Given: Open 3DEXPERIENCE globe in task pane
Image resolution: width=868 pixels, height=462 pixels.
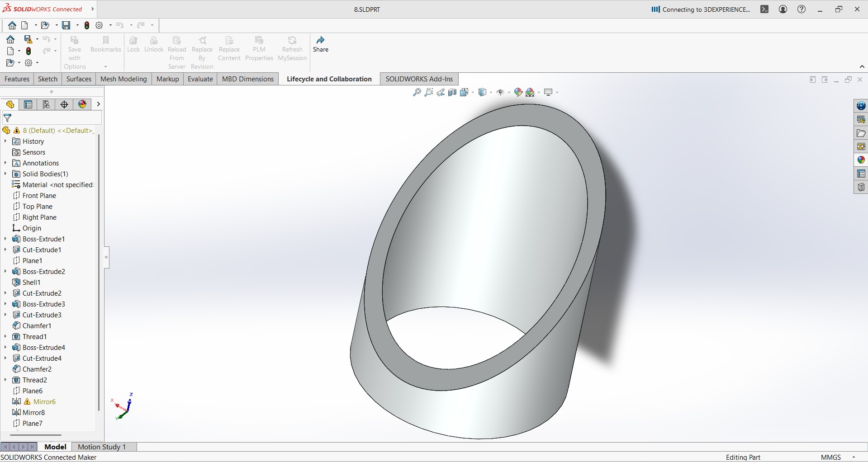Looking at the screenshot, I should coord(861,106).
